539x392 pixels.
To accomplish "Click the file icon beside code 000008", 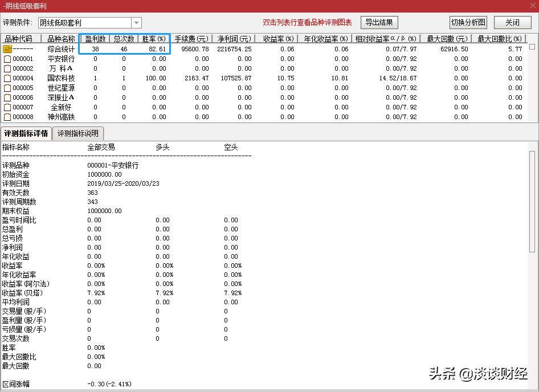I will point(7,117).
